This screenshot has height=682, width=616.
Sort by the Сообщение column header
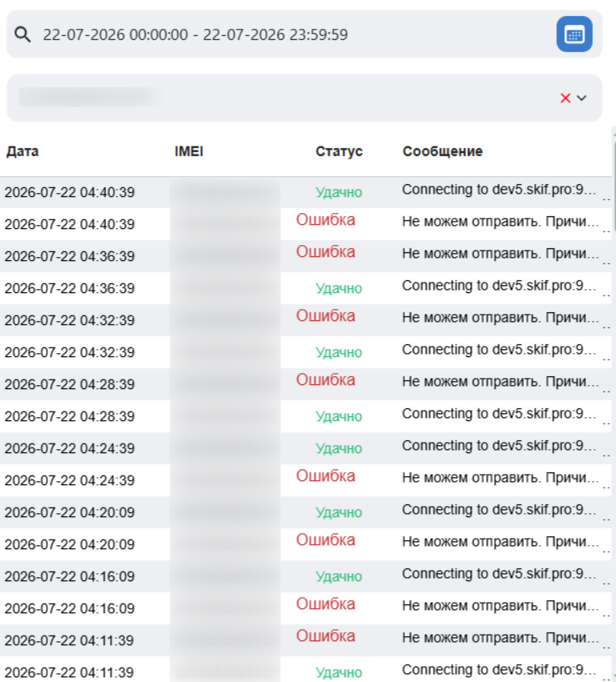click(442, 151)
